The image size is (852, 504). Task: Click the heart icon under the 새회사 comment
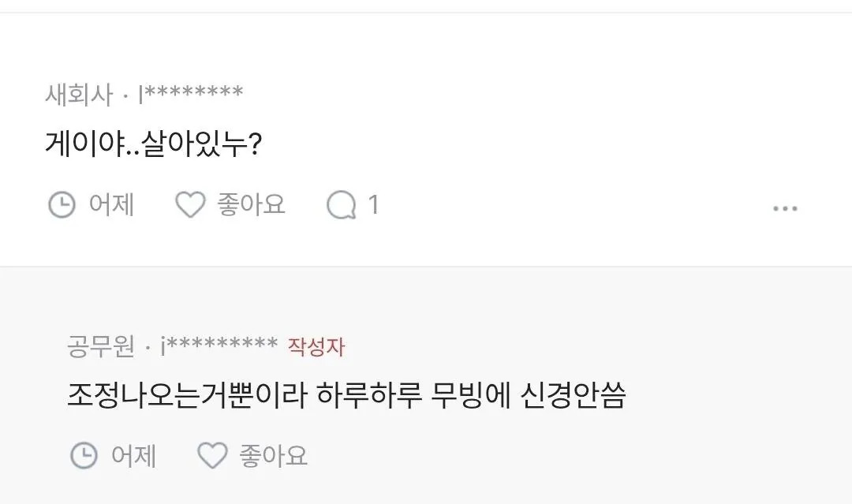[x=189, y=205]
